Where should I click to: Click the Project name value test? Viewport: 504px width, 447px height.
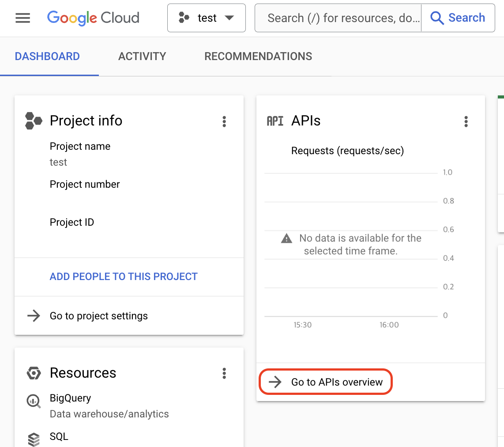pyautogui.click(x=58, y=162)
